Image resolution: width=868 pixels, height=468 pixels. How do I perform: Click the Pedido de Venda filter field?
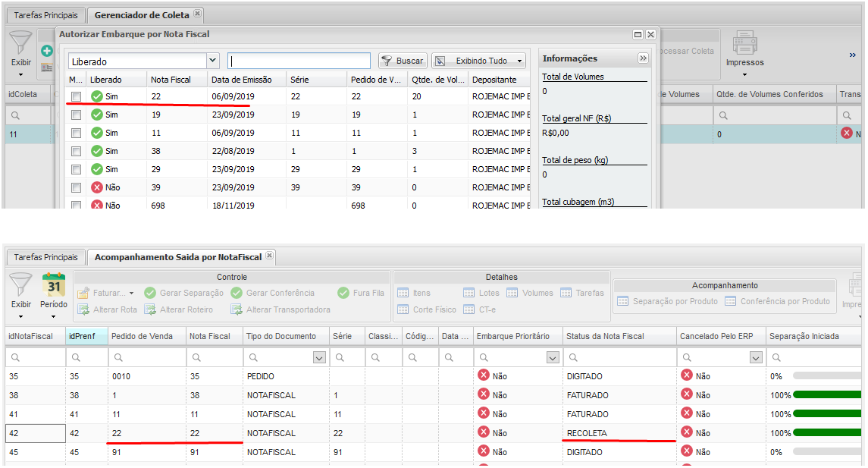pyautogui.click(x=147, y=358)
